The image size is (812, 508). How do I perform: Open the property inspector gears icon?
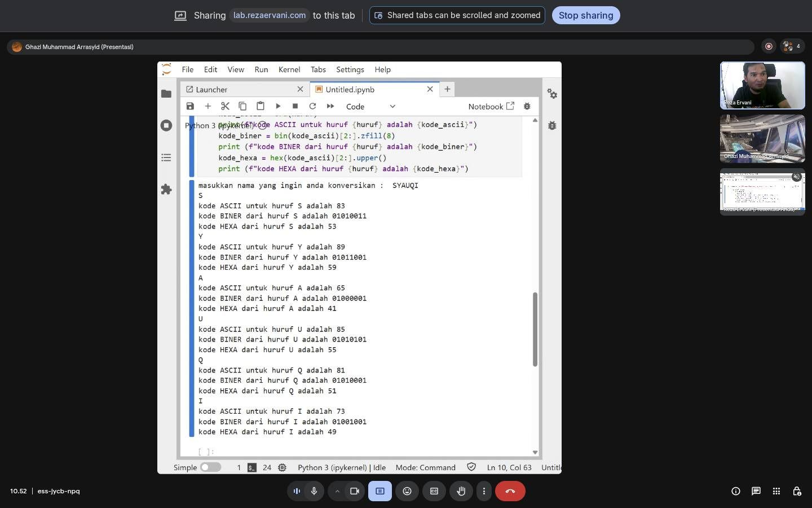552,94
